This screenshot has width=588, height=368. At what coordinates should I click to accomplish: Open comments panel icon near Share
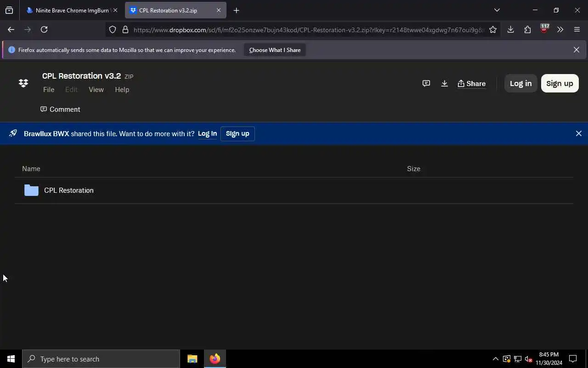point(426,83)
